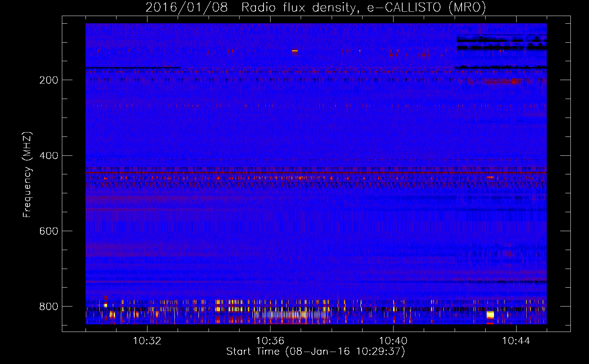
Task: Click the 'Start Time (08-Jan-16 10:29:37)' label
Action: pyautogui.click(x=316, y=352)
